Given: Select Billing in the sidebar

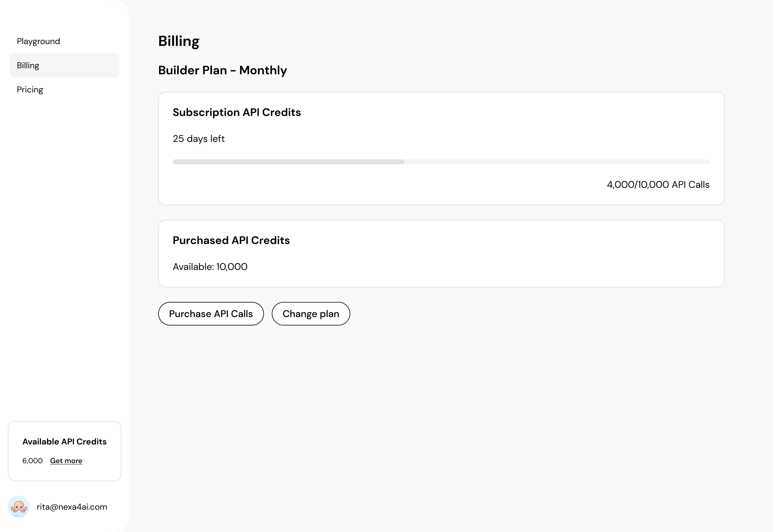Looking at the screenshot, I should [x=28, y=65].
